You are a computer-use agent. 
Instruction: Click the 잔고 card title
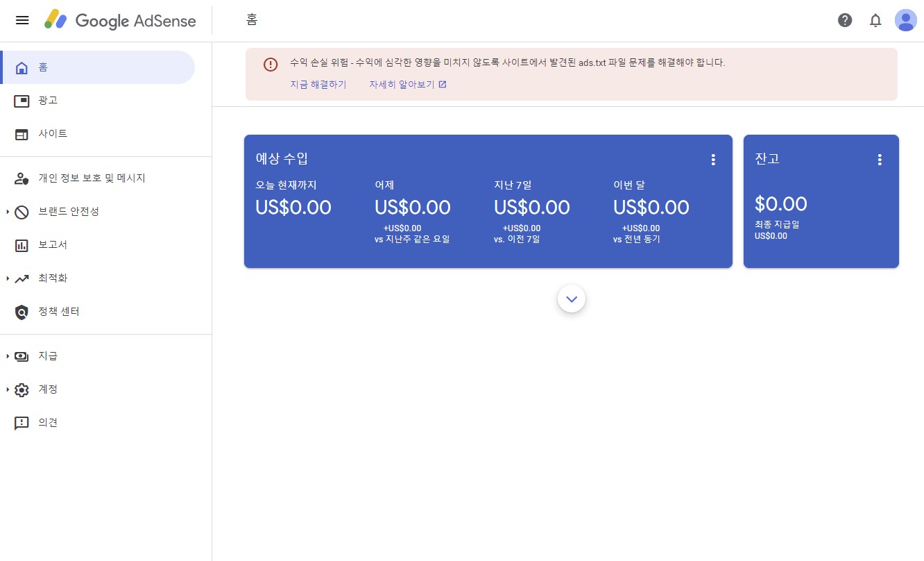[x=767, y=159]
